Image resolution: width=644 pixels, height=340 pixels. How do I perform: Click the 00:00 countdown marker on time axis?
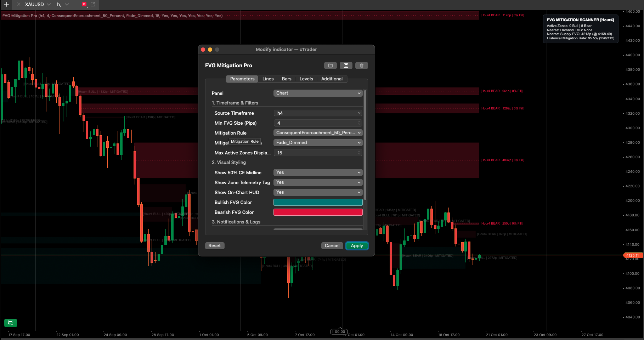pyautogui.click(x=339, y=331)
